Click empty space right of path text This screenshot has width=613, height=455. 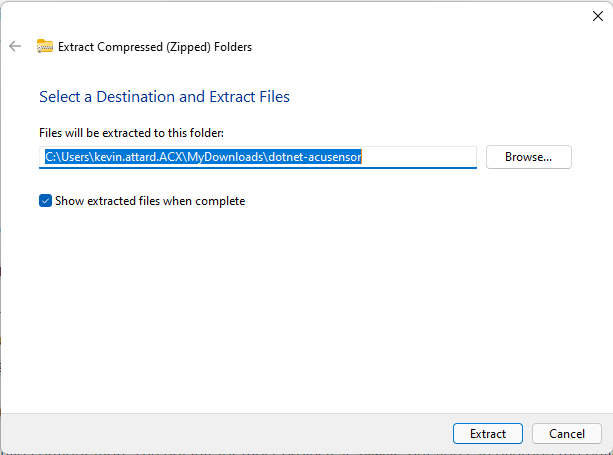click(x=418, y=157)
